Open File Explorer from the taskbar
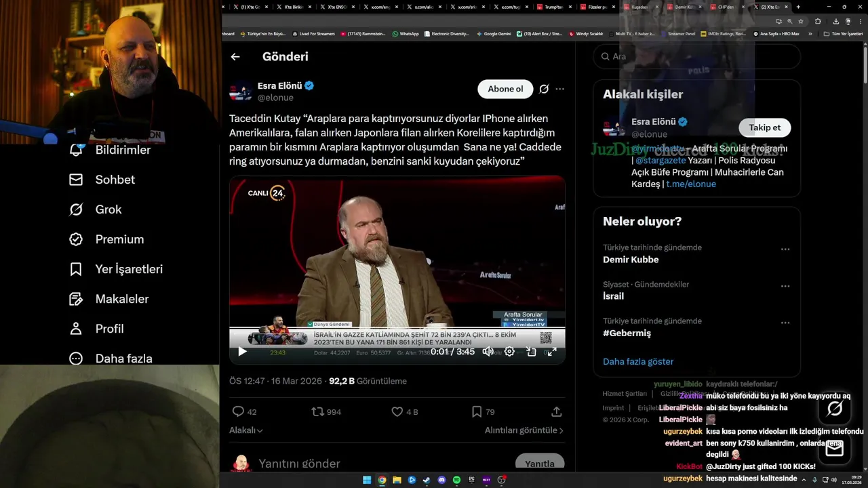The image size is (868, 488). [397, 480]
